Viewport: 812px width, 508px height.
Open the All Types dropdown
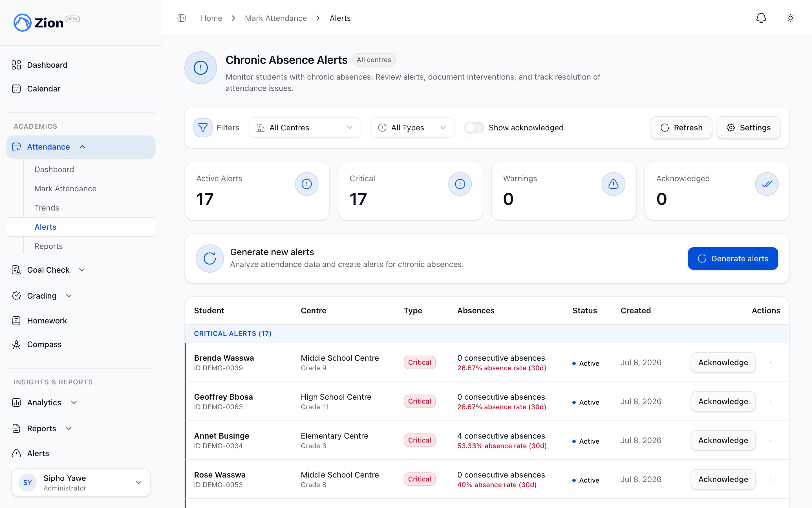413,128
